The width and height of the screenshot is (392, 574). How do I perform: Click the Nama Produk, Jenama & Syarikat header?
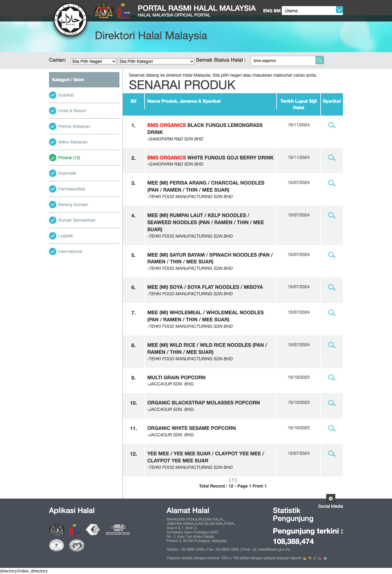pyautogui.click(x=184, y=101)
